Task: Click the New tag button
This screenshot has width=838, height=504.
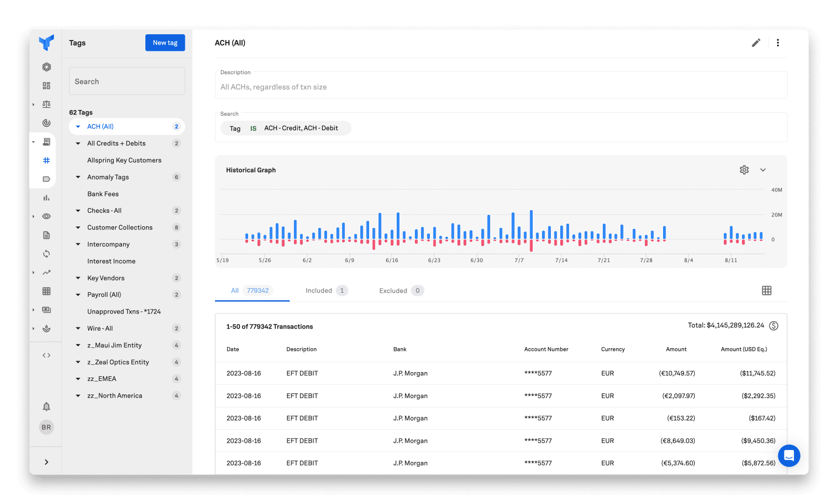Action: [x=165, y=43]
